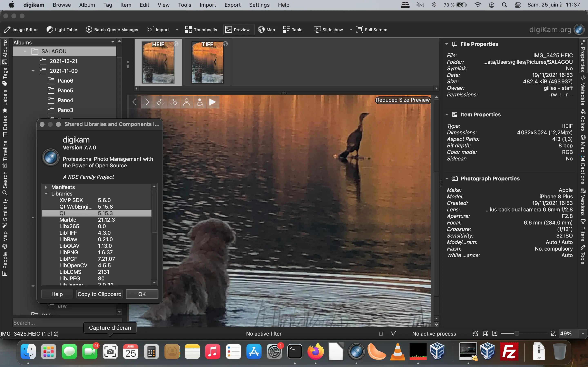
Task: Collapse the Photograph Properties section
Action: pos(447,178)
